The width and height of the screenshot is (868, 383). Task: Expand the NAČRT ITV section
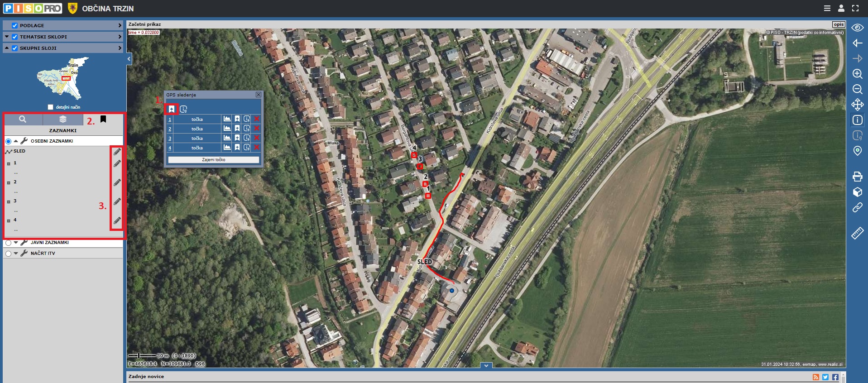tap(16, 254)
